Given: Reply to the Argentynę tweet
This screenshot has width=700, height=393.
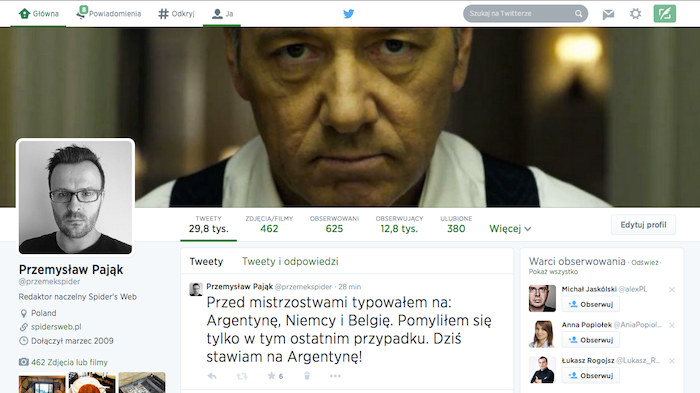Looking at the screenshot, I should [x=212, y=376].
